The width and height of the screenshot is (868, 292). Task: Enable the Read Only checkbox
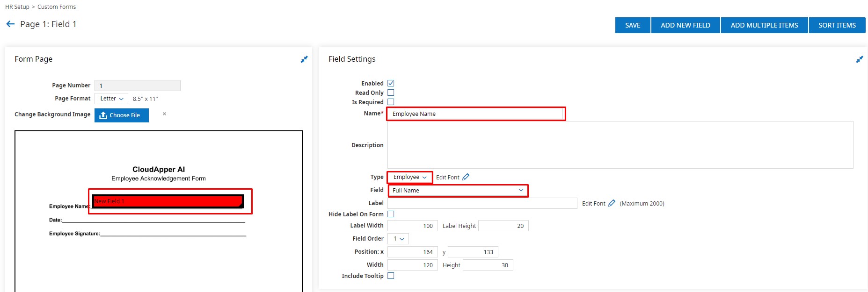(x=391, y=93)
